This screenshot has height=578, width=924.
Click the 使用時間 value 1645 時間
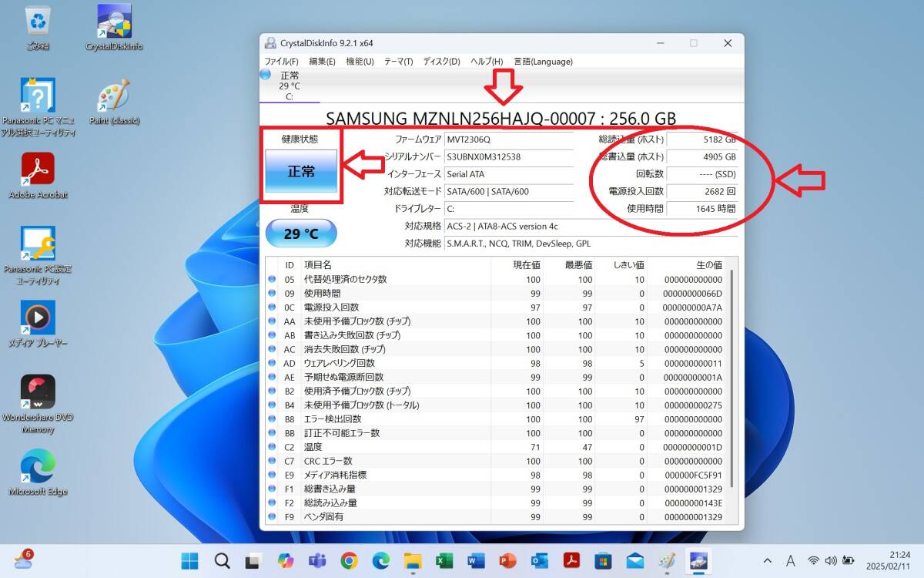pyautogui.click(x=701, y=208)
